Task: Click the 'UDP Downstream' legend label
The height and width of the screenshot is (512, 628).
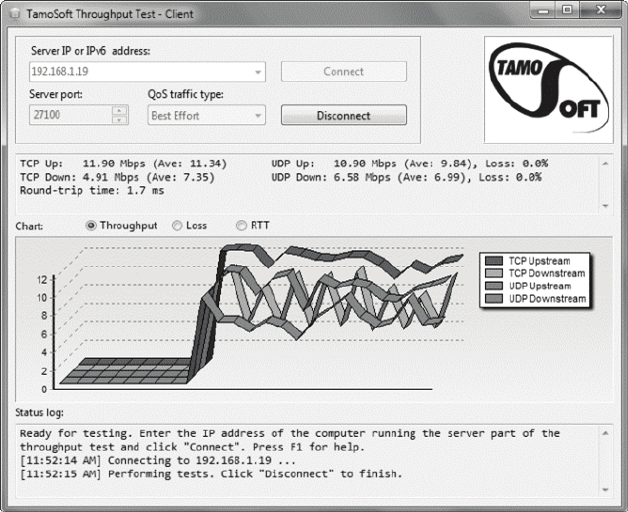Action: click(x=547, y=299)
